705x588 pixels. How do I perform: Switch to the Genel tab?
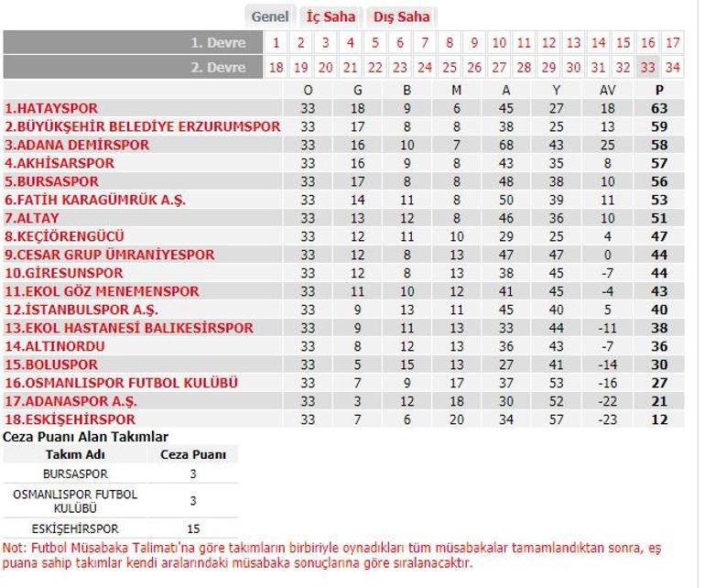pyautogui.click(x=270, y=16)
